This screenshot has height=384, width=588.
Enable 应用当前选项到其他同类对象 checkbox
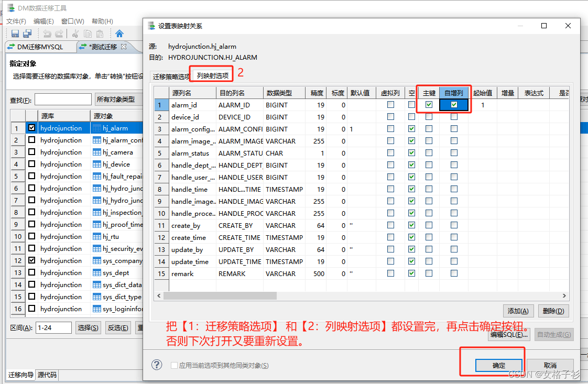click(174, 365)
